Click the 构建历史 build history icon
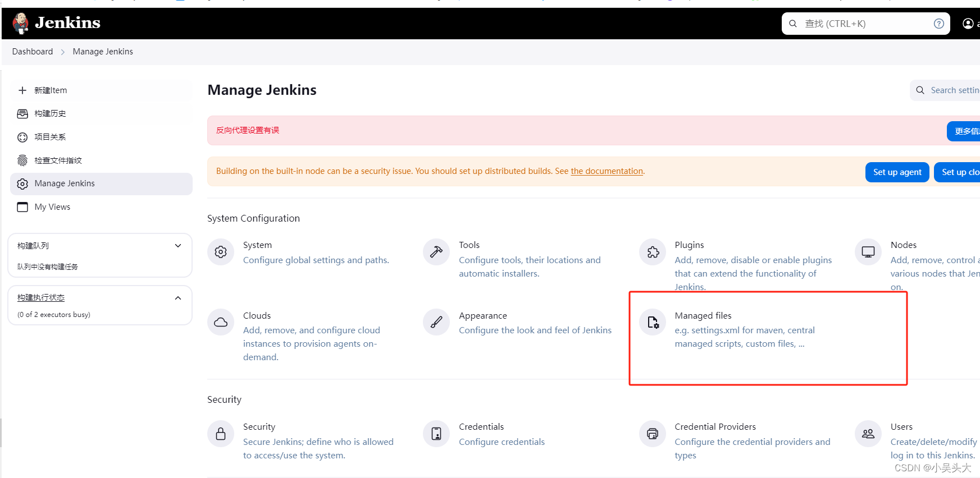 pos(22,114)
